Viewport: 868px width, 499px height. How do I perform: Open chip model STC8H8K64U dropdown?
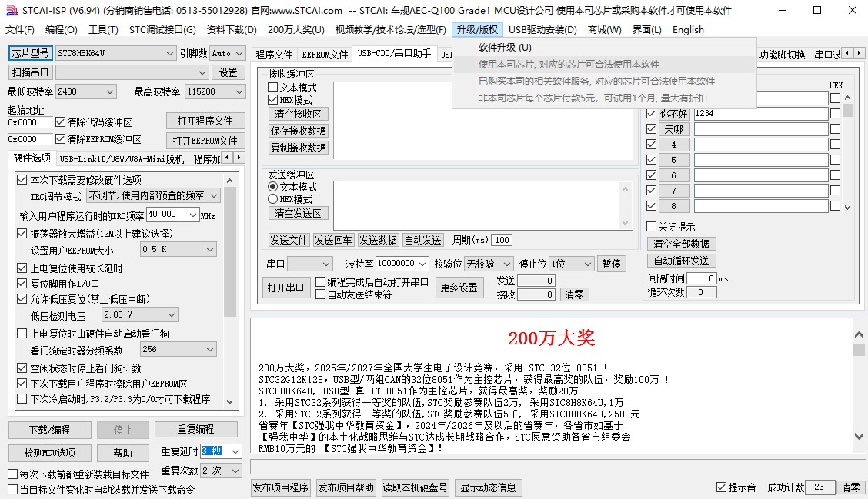click(x=170, y=53)
